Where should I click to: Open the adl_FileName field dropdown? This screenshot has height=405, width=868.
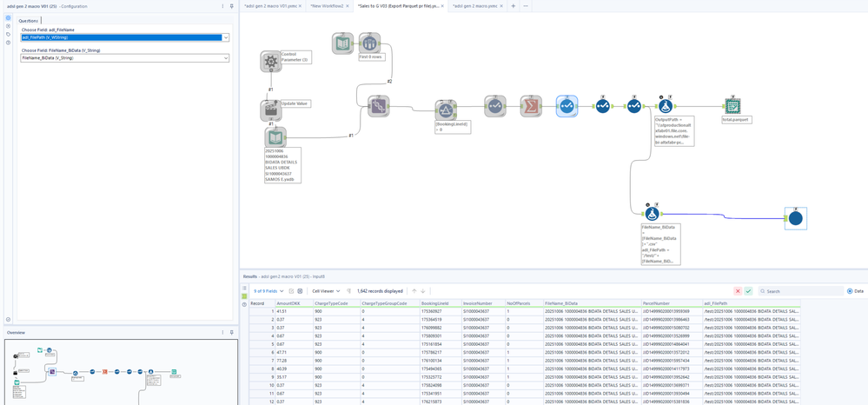point(124,37)
